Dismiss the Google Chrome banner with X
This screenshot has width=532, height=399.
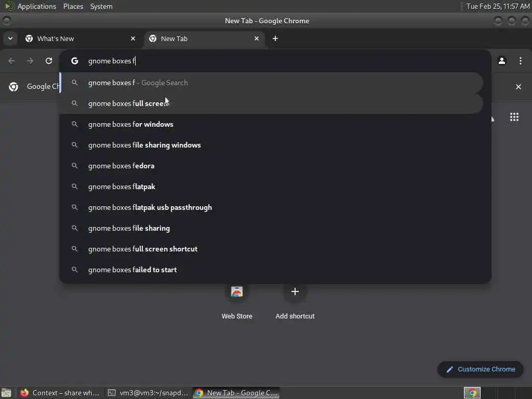[518, 87]
